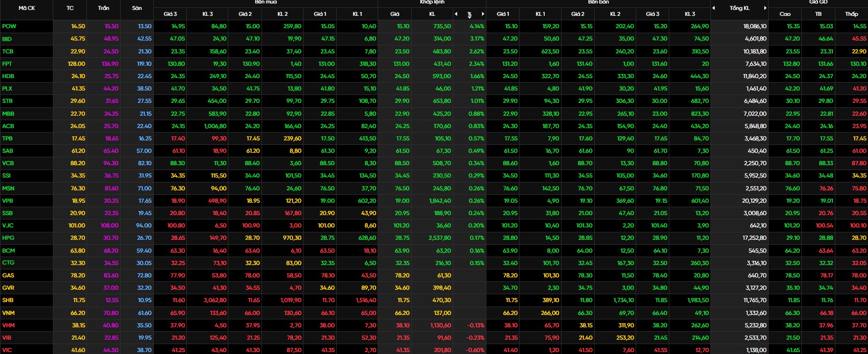Select the SHB ticker
Image resolution: width=868 pixels, height=354 pixels.
point(8,300)
